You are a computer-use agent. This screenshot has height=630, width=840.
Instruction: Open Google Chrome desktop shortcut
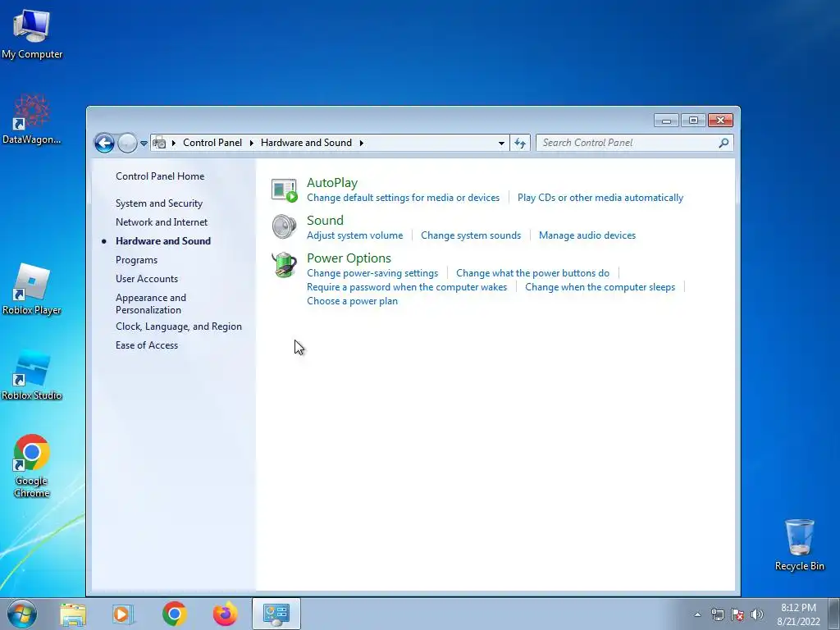pos(32,466)
